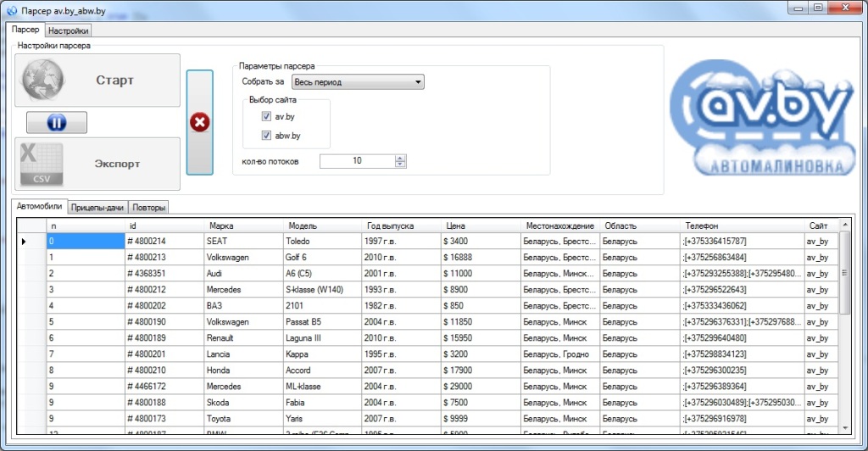Select the Skoda brand cell
This screenshot has height=451, width=868.
[x=243, y=403]
